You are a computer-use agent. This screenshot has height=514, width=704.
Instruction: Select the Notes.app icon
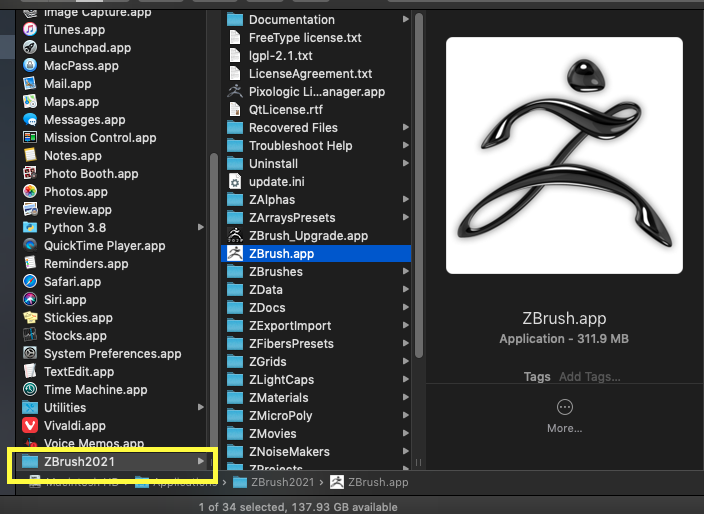[x=30, y=155]
